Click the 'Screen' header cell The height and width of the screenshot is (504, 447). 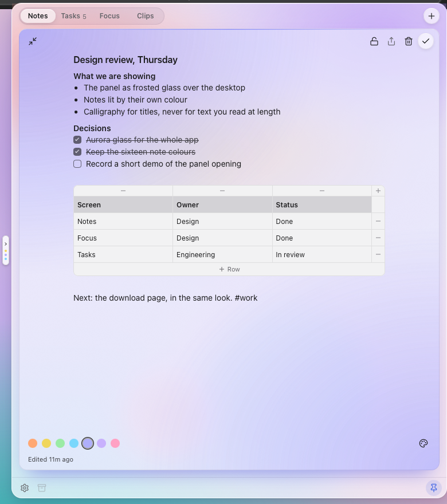click(123, 205)
